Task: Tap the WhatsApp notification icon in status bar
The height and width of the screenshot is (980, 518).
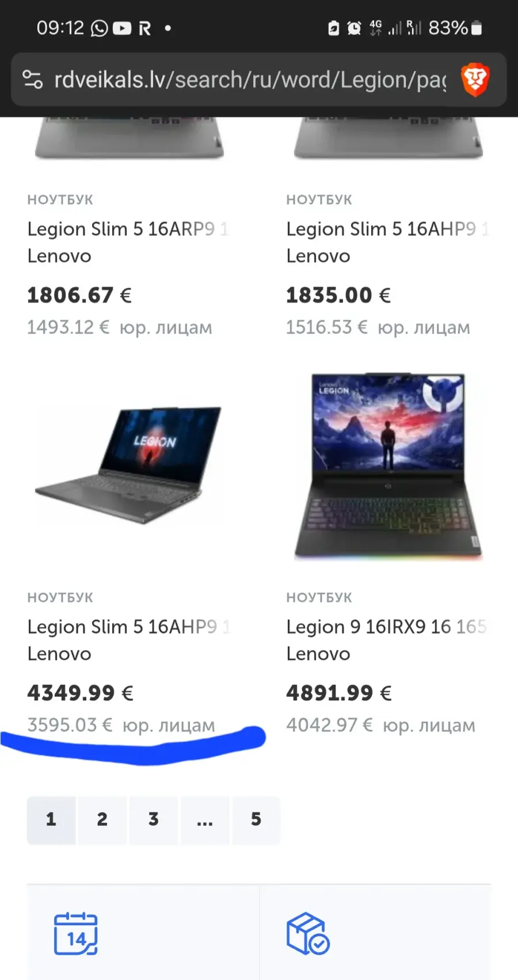Action: (x=99, y=28)
